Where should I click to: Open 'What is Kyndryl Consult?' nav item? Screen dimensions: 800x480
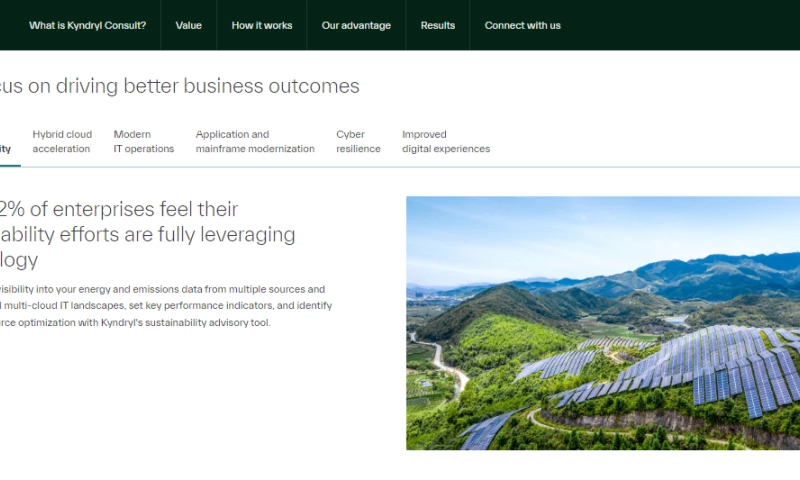tap(87, 26)
